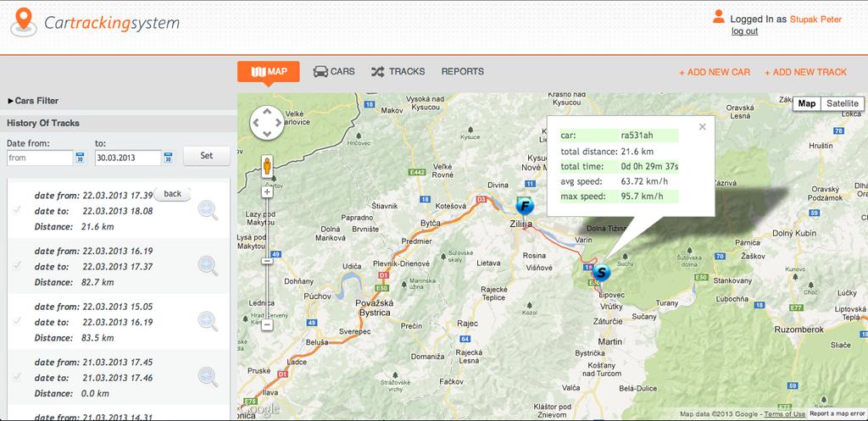This screenshot has width=868, height=421.
Task: Click Terms of Use map link
Action: coord(786,414)
